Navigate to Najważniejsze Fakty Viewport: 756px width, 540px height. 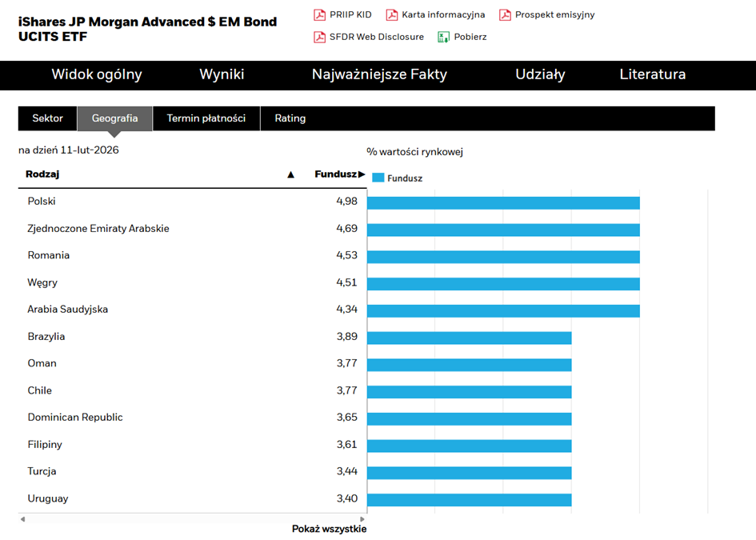pos(379,75)
